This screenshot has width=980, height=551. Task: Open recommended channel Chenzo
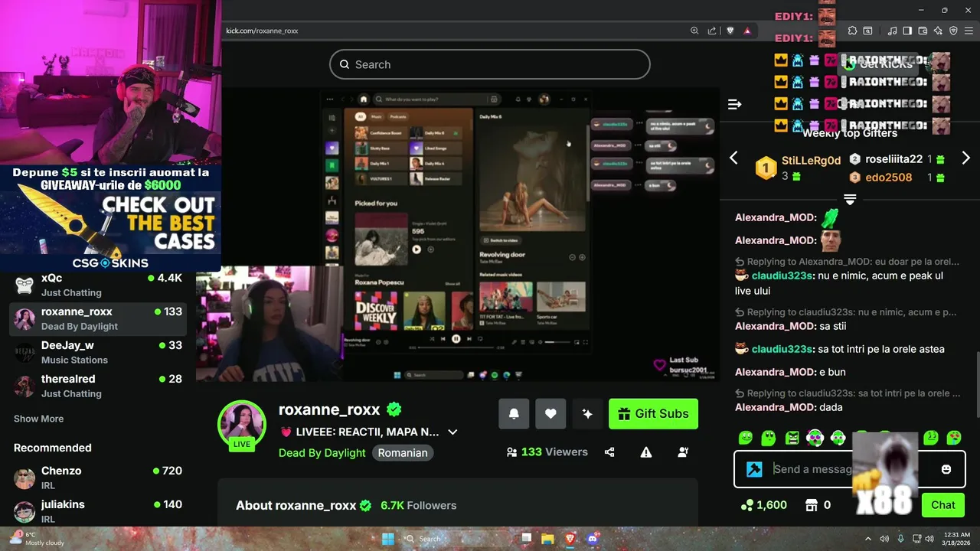click(98, 478)
